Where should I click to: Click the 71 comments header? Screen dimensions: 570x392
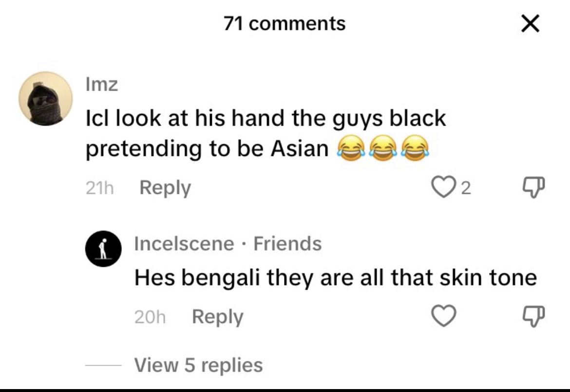[285, 23]
